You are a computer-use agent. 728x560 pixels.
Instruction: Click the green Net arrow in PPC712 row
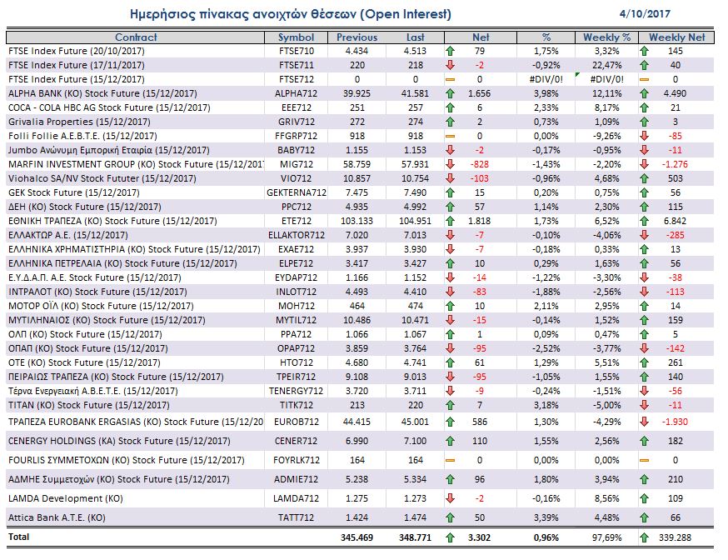pos(450,207)
